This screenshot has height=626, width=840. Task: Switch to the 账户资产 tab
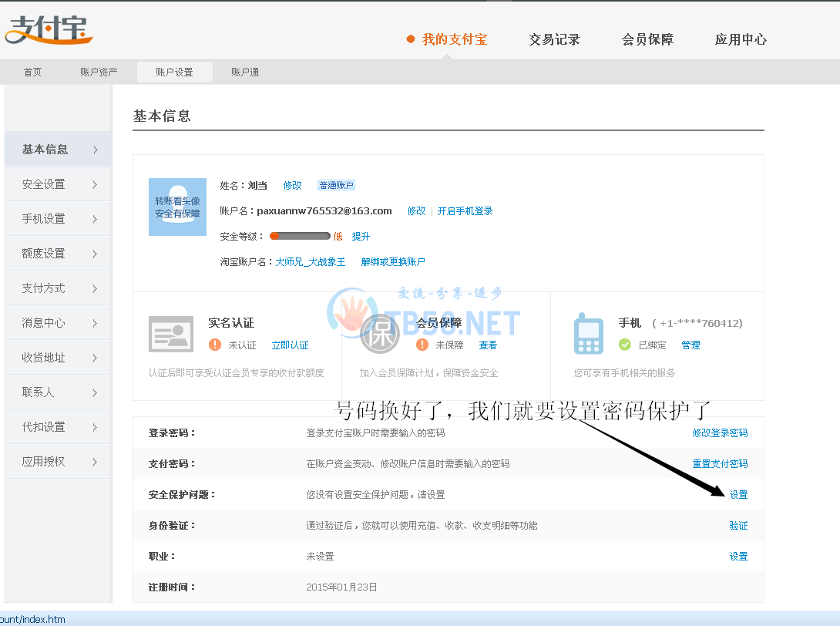[99, 72]
